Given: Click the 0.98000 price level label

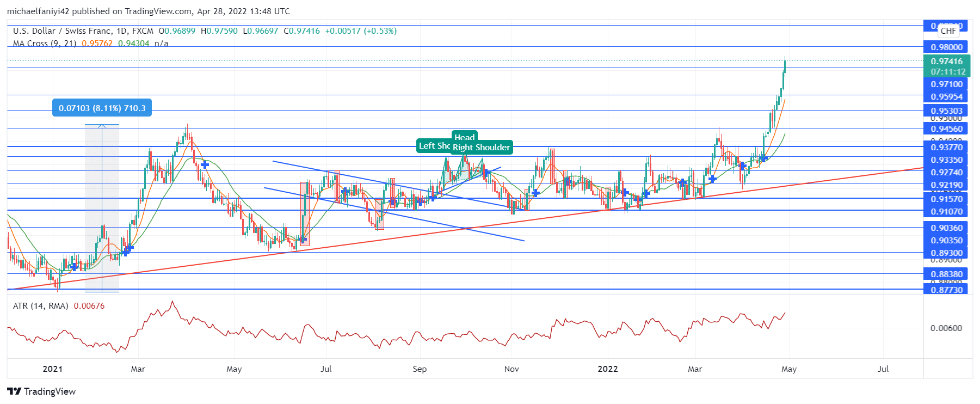Looking at the screenshot, I should coord(947,47).
